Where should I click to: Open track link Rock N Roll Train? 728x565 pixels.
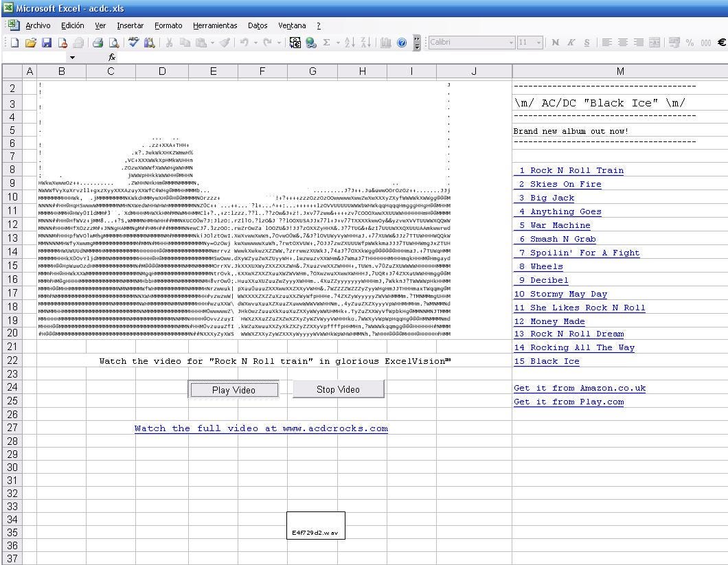[x=569, y=170]
